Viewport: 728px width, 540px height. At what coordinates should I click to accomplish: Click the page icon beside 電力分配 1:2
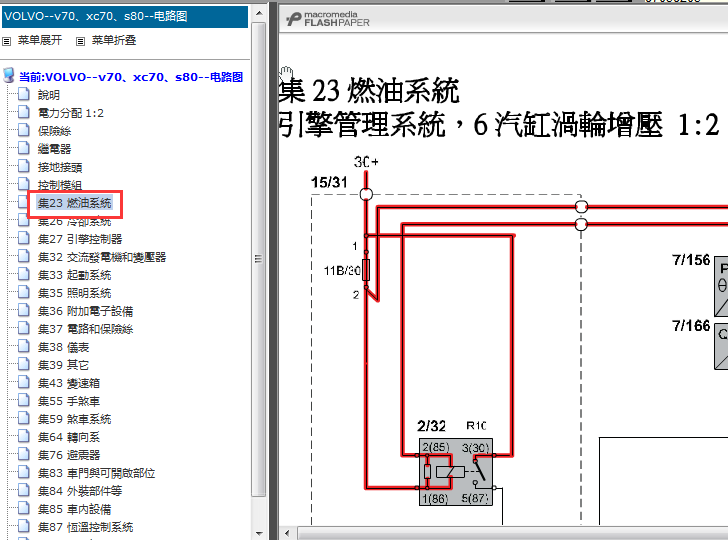(x=24, y=112)
